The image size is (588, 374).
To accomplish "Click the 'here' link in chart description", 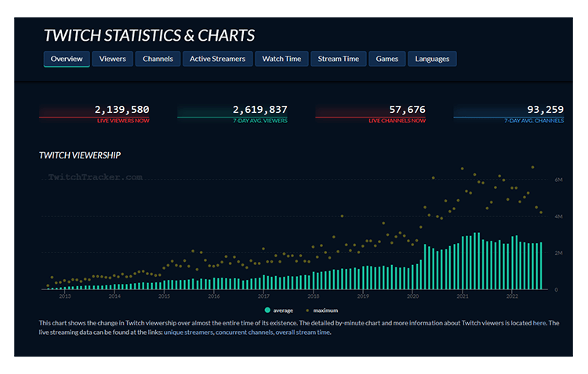I will tap(539, 323).
